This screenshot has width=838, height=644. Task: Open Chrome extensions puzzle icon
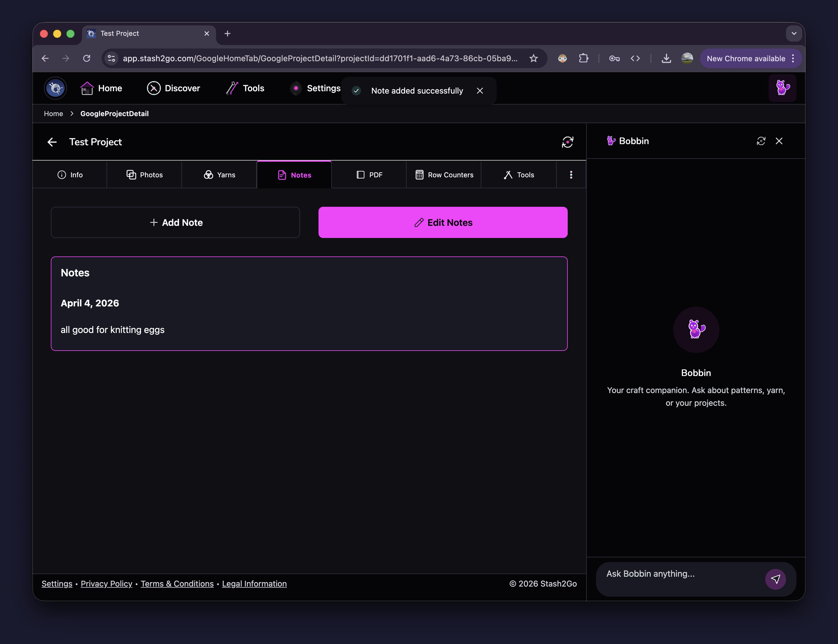point(583,58)
